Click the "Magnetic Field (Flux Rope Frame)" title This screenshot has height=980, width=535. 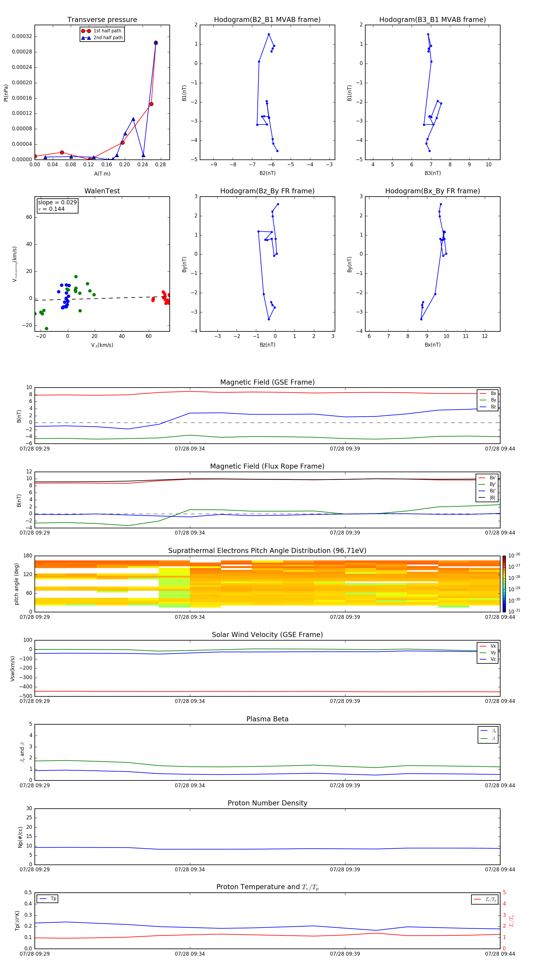pyautogui.click(x=267, y=467)
